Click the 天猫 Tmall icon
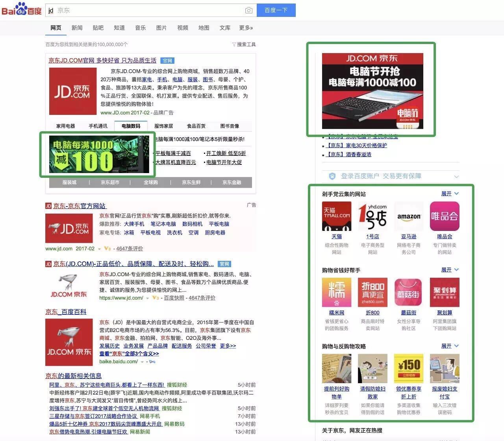 337,216
